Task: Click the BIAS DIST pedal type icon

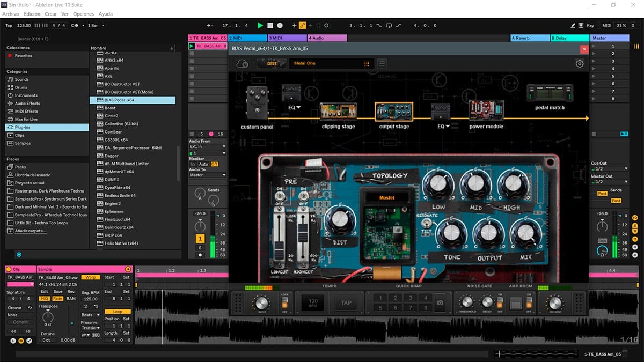Action: coord(272,63)
